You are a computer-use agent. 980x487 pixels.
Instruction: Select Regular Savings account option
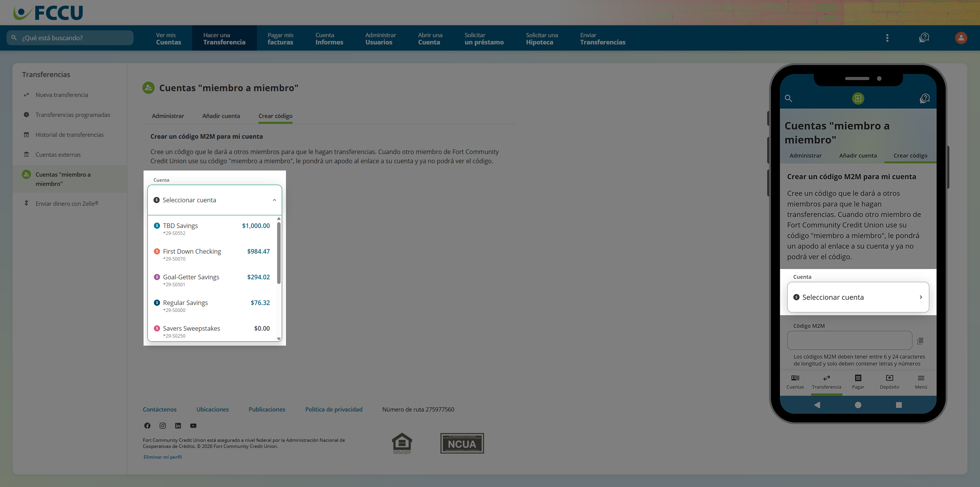(212, 306)
